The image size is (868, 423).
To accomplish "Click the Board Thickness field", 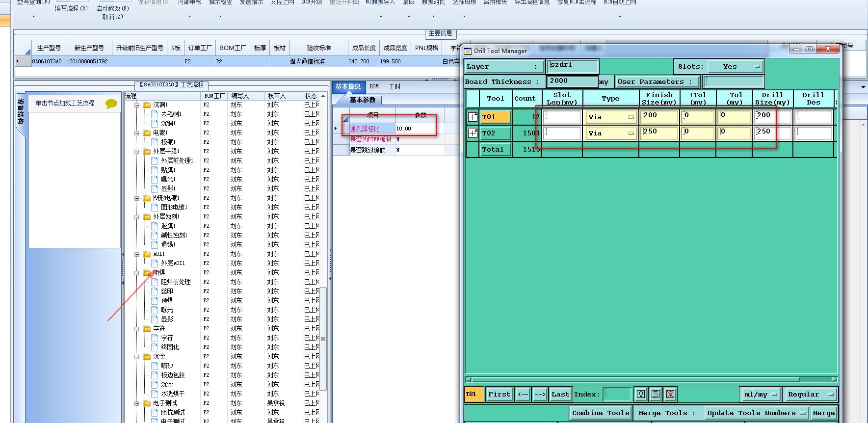I will pos(572,81).
